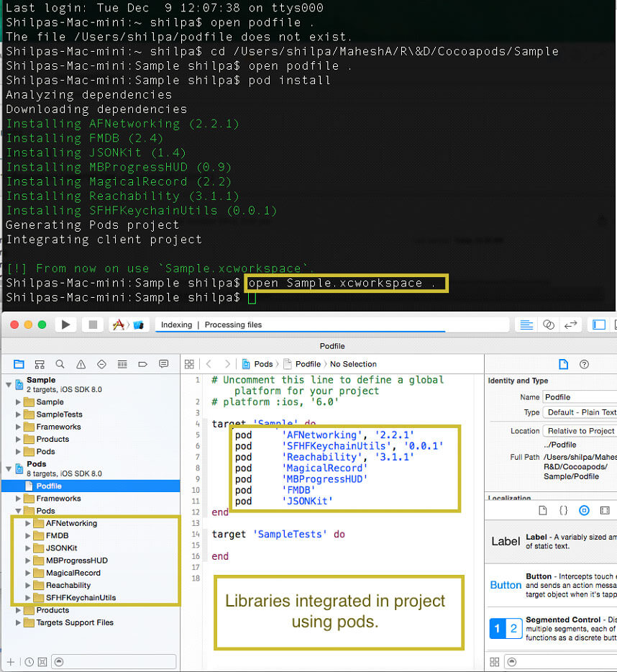
Task: Close the Xcode window with red button
Action: [14, 324]
